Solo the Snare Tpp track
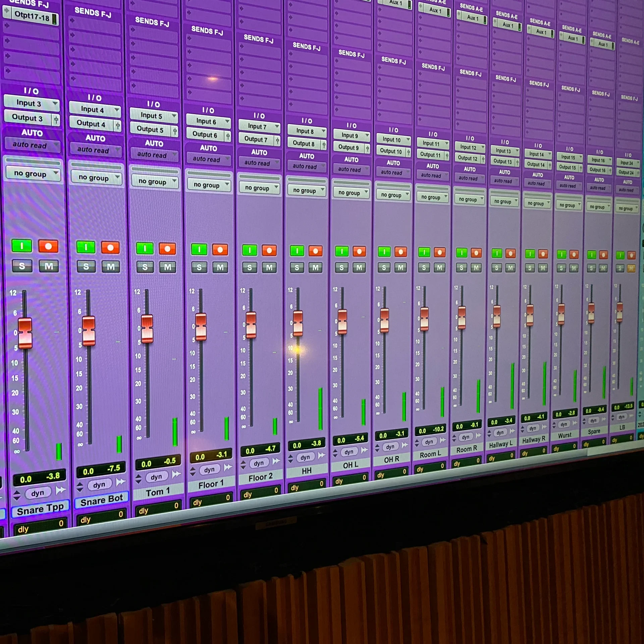644x644 pixels. pyautogui.click(x=22, y=266)
